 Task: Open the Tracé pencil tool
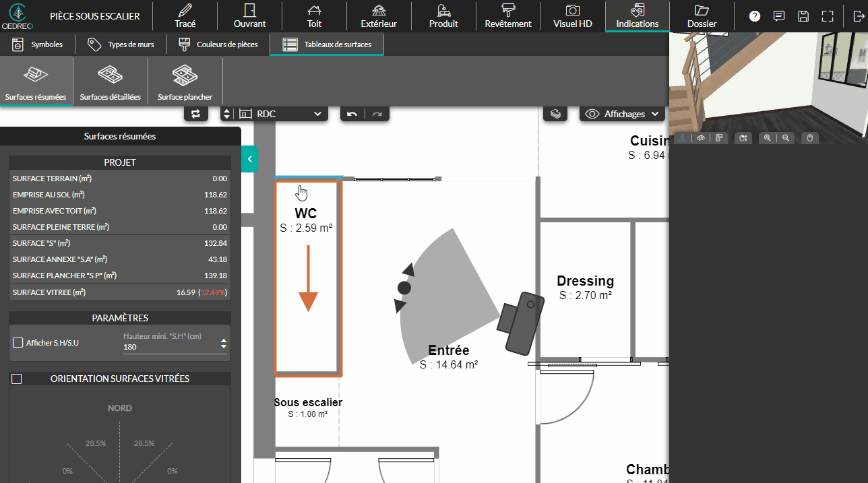tap(185, 16)
